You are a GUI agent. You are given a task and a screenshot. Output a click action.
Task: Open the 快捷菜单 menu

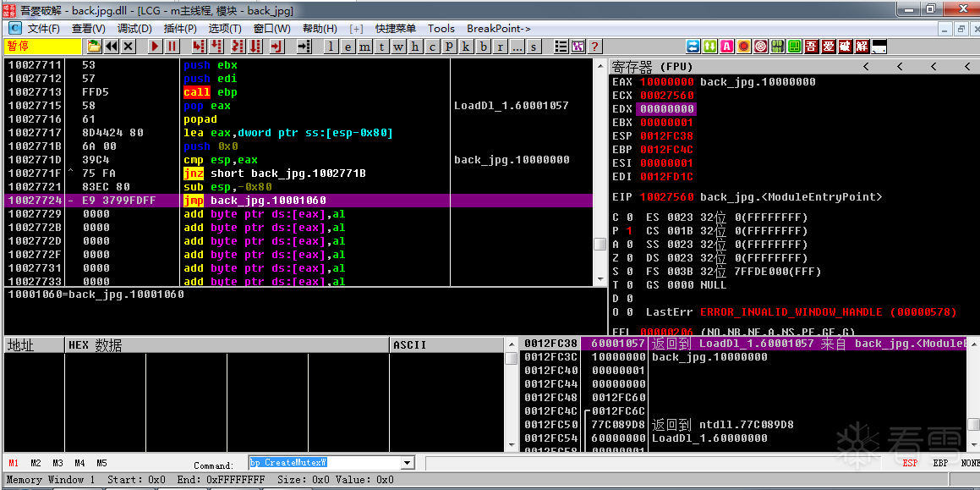[x=396, y=29]
